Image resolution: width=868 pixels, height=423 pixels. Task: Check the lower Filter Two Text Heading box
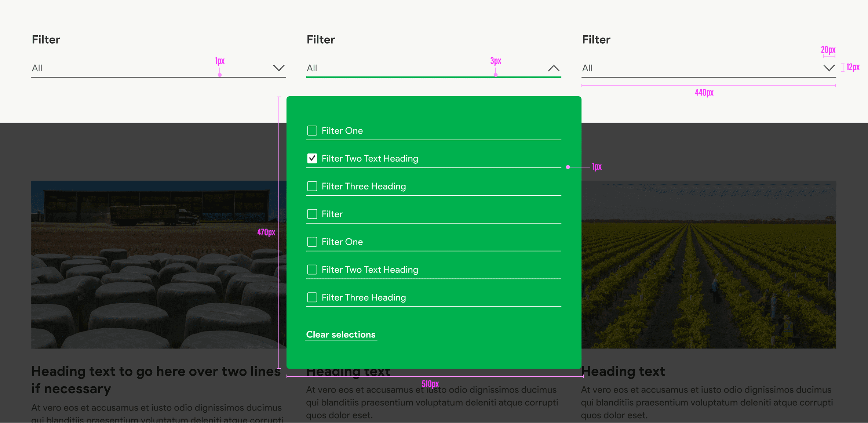[312, 270]
